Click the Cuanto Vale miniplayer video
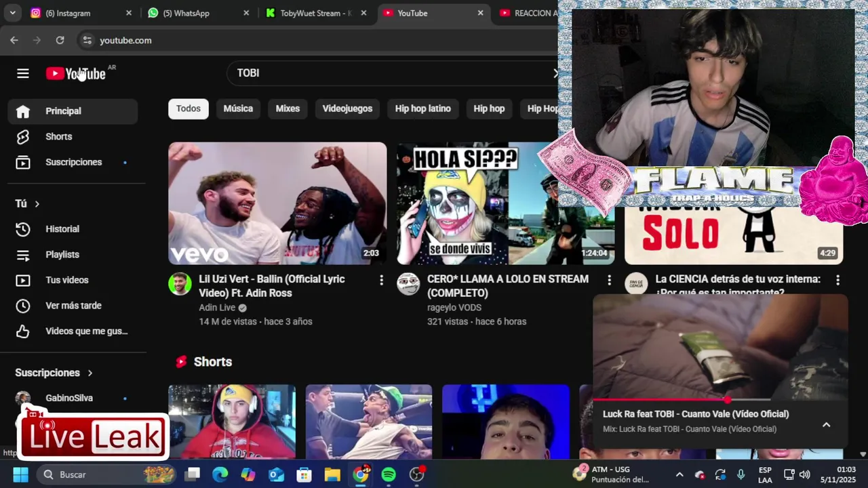The image size is (868, 488). coord(720,347)
